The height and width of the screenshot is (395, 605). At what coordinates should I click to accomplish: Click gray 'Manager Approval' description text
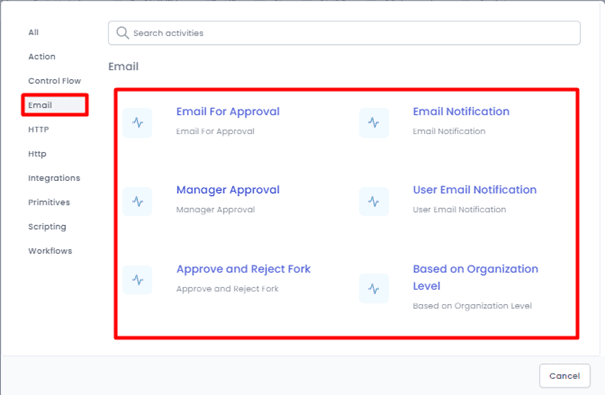[216, 210]
